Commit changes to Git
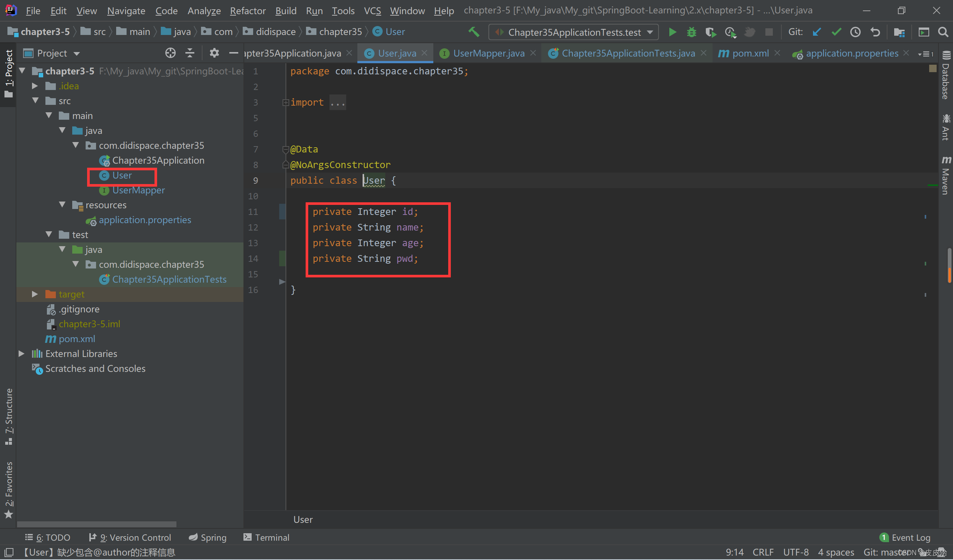 pos(836,32)
